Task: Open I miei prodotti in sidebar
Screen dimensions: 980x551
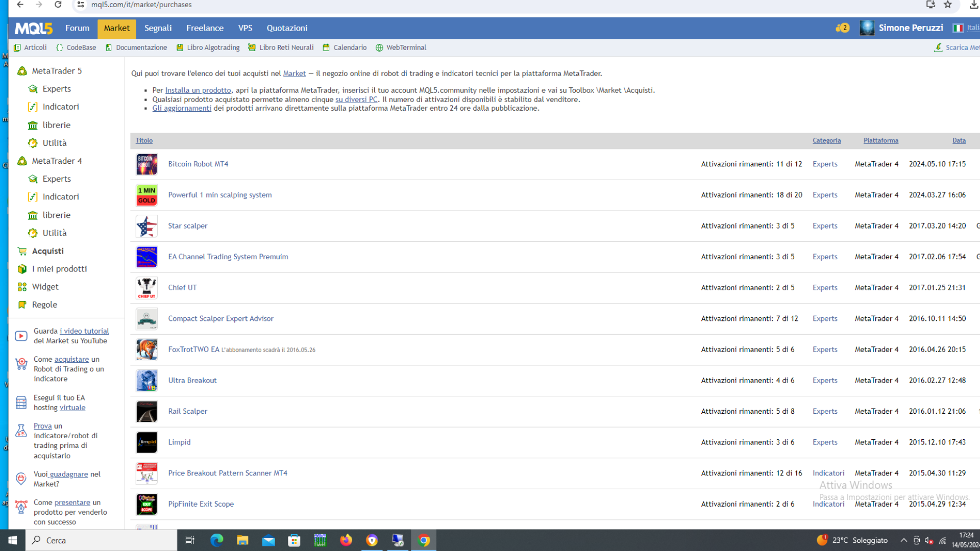Action: click(59, 269)
